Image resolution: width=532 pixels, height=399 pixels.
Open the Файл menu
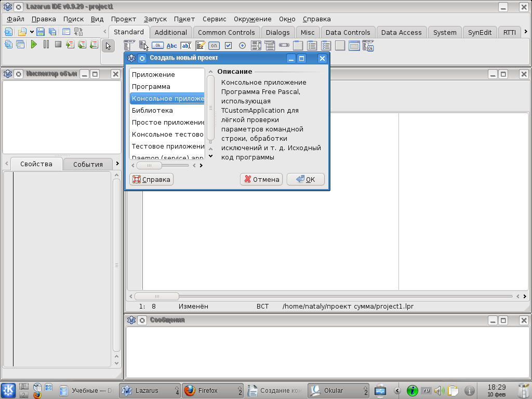(16, 19)
